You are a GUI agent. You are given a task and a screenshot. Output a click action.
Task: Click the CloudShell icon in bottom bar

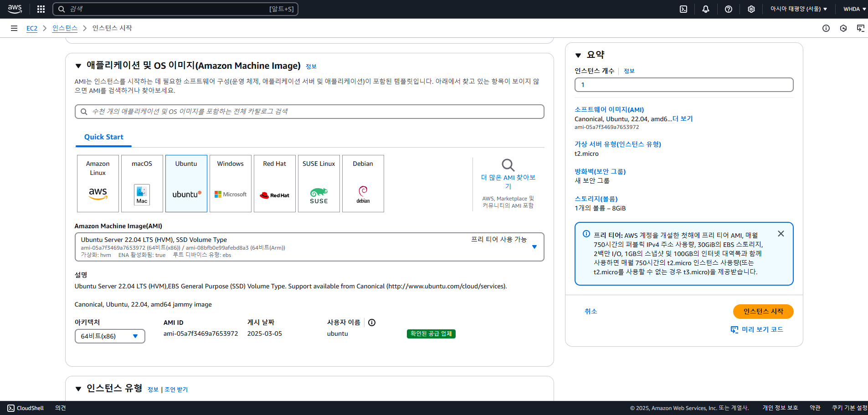11,408
